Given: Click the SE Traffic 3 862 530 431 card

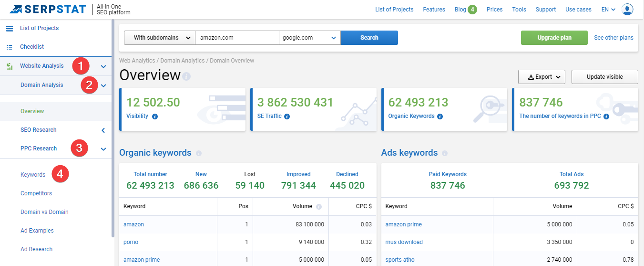Looking at the screenshot, I should 313,109.
